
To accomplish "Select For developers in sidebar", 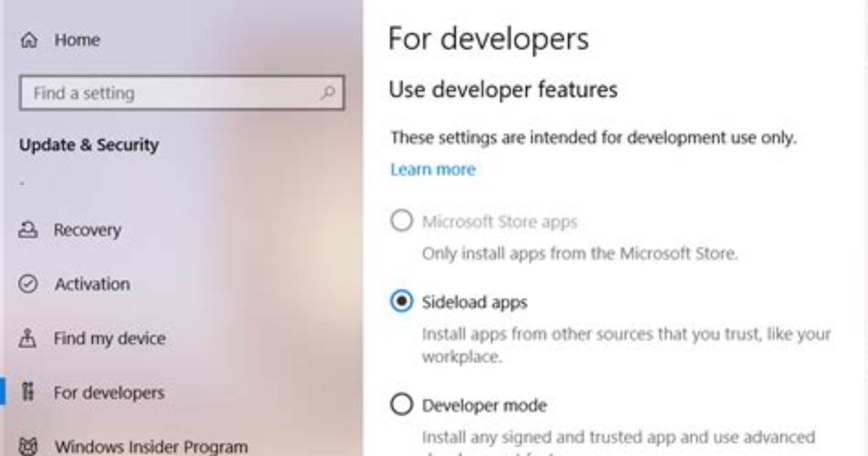I will (x=109, y=392).
